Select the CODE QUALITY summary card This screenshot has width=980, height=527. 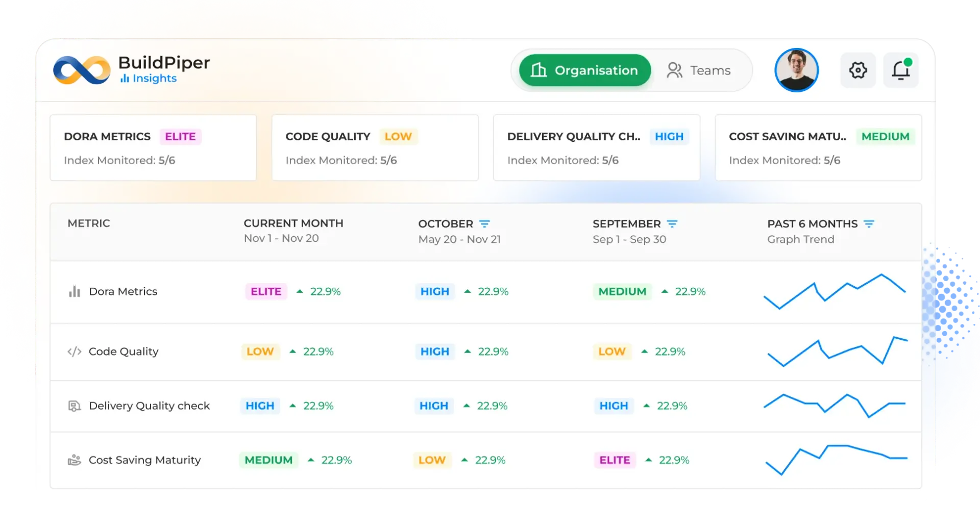pos(375,147)
